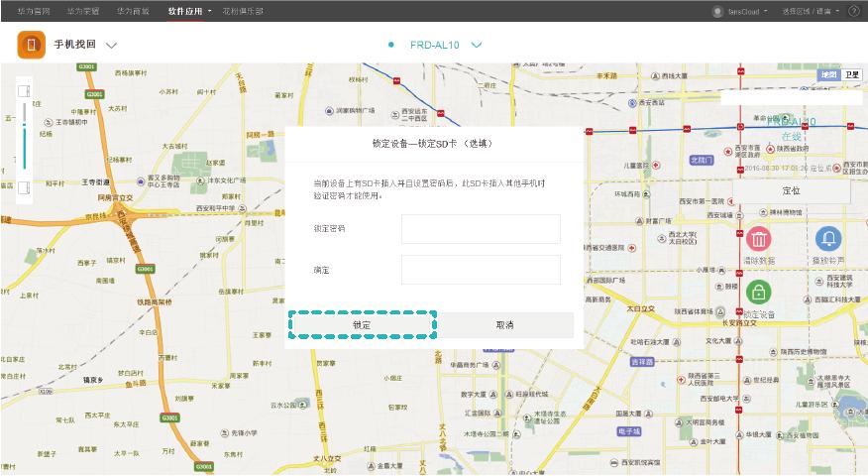Open the FRD-AL10 device selector chevron

point(476,45)
